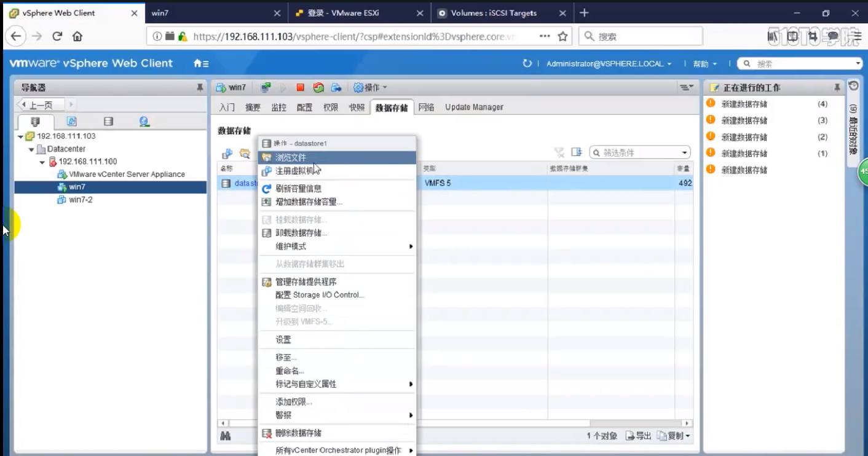Click the create new datastore icon
The height and width of the screenshot is (456, 868).
(227, 153)
